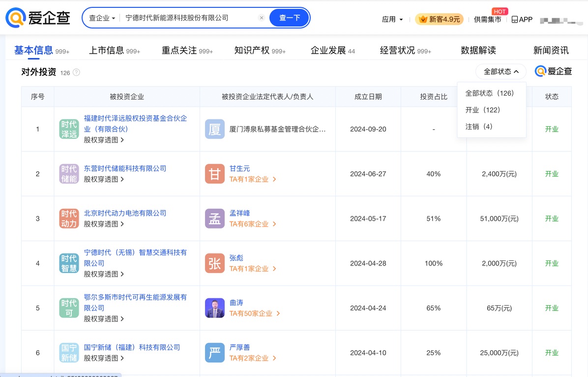The width and height of the screenshot is (588, 377).
Task: Click the 国宁新储 company logo icon
Action: click(69, 352)
